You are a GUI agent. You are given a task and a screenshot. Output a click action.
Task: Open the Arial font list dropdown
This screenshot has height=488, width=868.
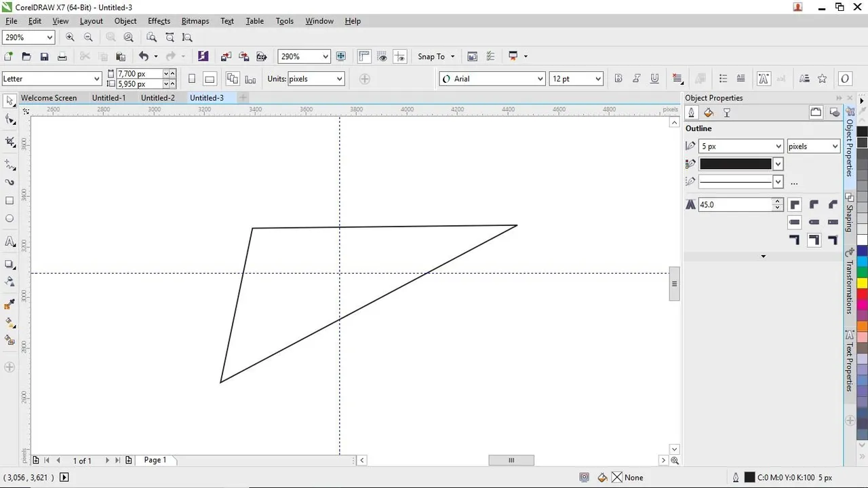coord(540,79)
